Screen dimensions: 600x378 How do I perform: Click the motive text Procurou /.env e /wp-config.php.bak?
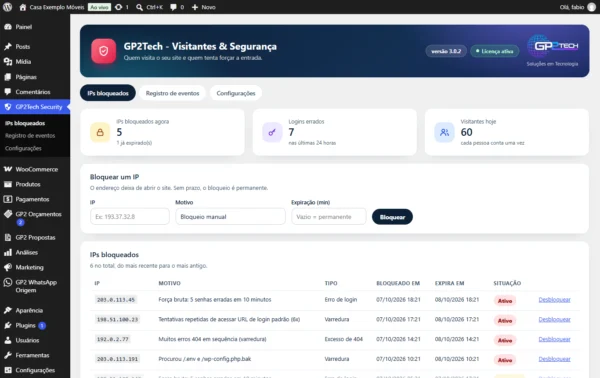[205, 359]
